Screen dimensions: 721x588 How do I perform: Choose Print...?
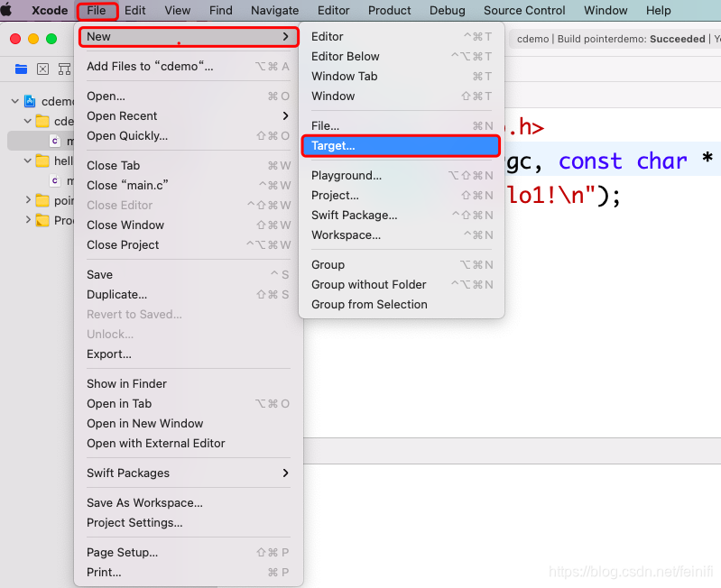click(189, 573)
